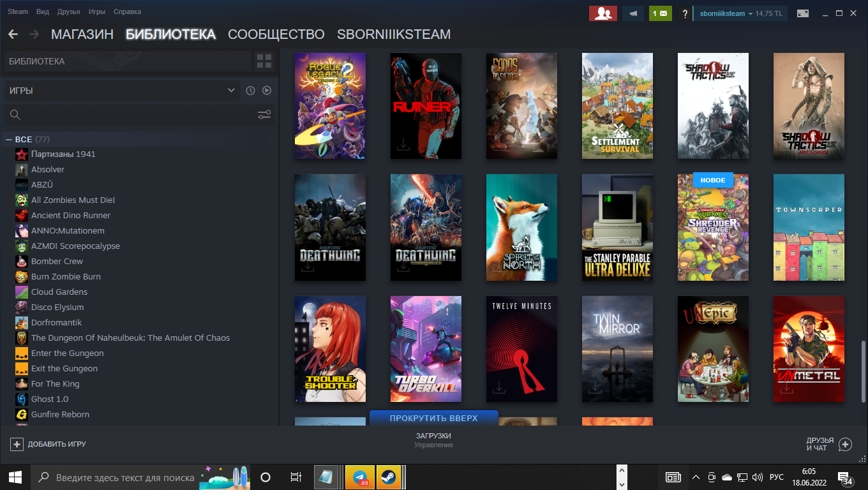This screenshot has width=868, height=490.
Task: Toggle sort by recent activity clock
Action: 250,91
